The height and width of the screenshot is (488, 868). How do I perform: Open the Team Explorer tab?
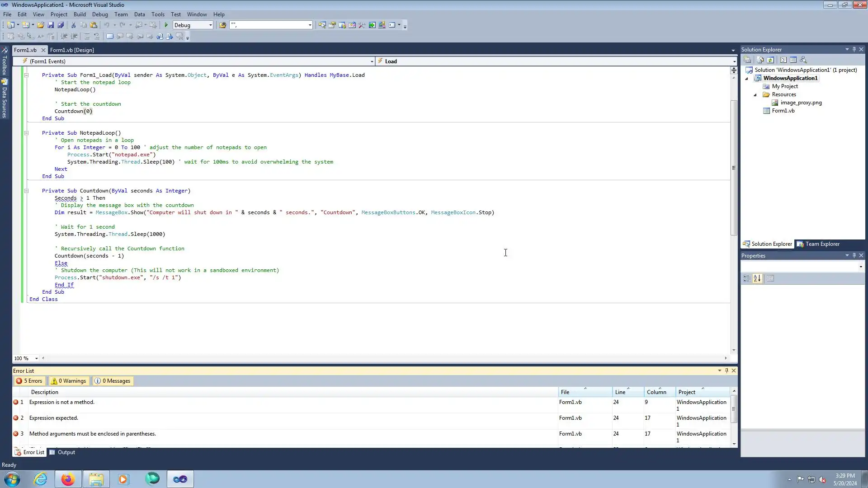(818, 244)
